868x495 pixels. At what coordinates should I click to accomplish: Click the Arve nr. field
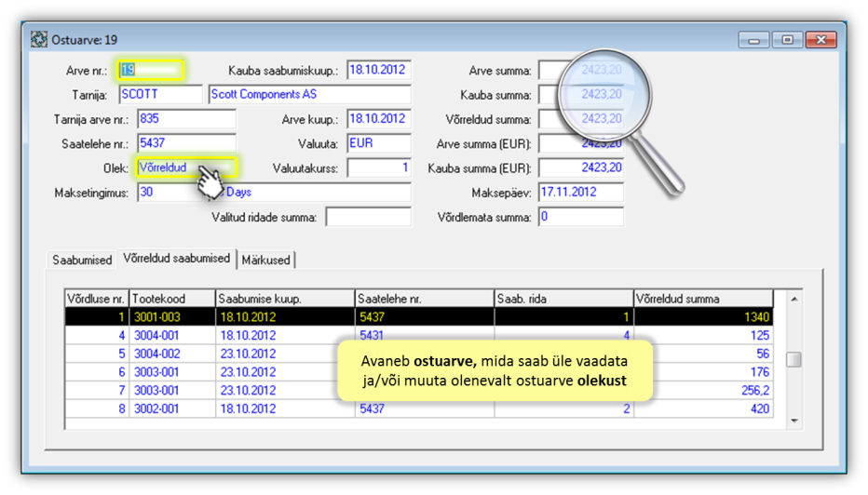(x=150, y=70)
